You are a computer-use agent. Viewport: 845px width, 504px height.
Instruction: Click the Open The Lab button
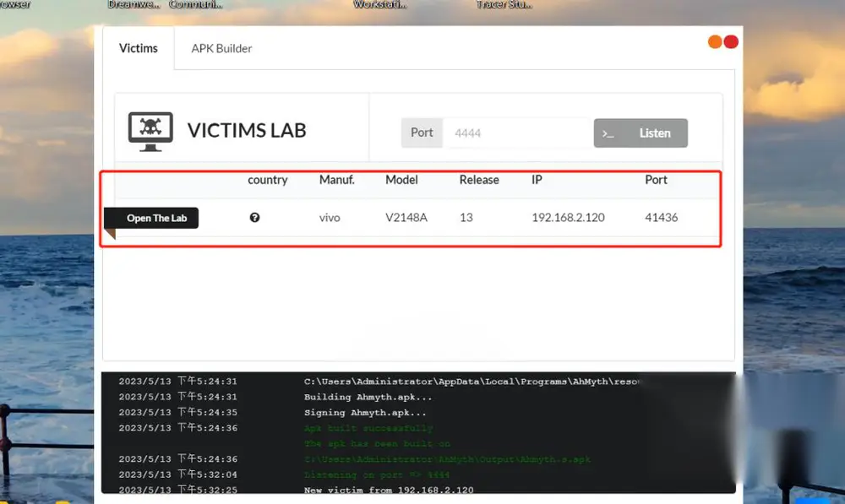[151, 218]
